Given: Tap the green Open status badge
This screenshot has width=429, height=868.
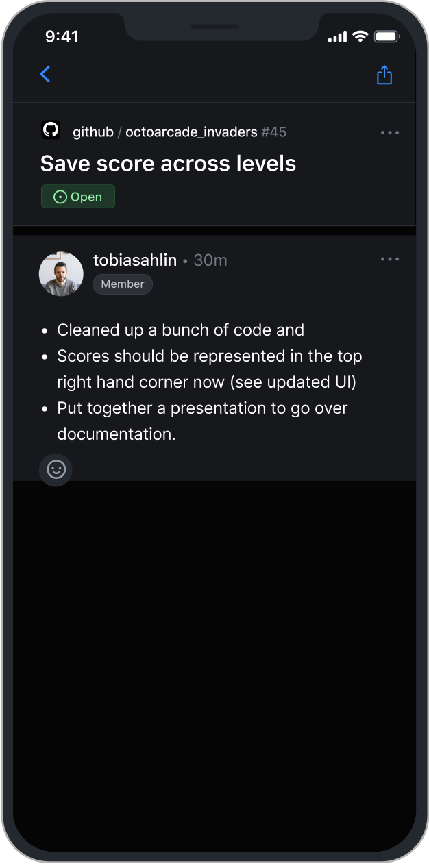Looking at the screenshot, I should [78, 197].
